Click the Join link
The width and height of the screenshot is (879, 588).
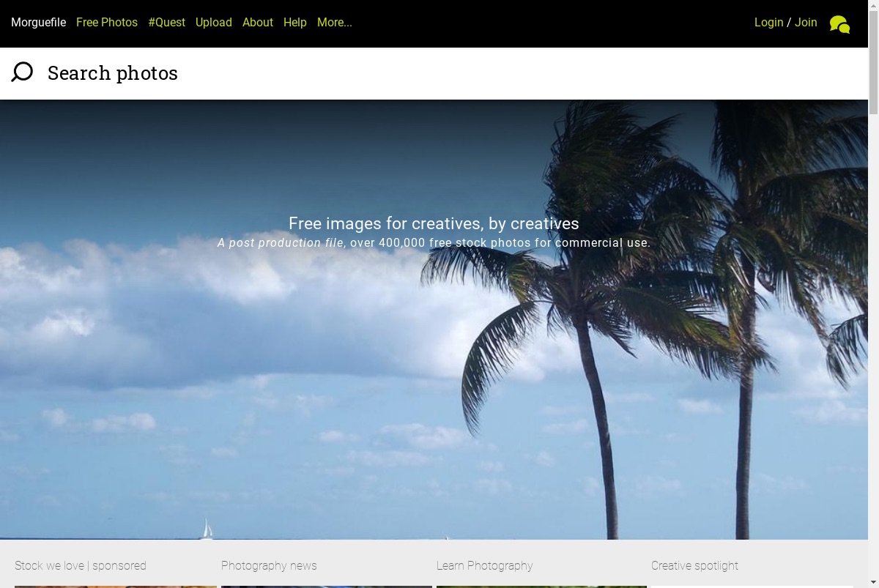coord(806,23)
